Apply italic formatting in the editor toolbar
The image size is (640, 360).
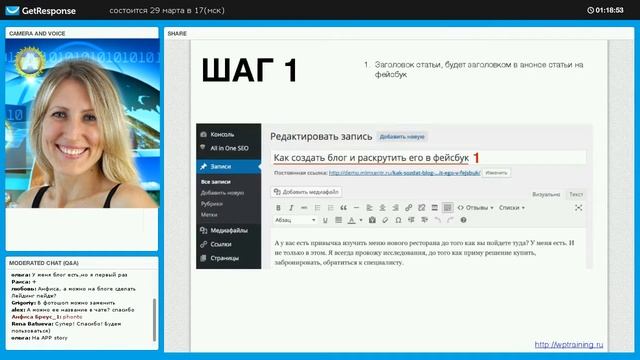(291, 208)
